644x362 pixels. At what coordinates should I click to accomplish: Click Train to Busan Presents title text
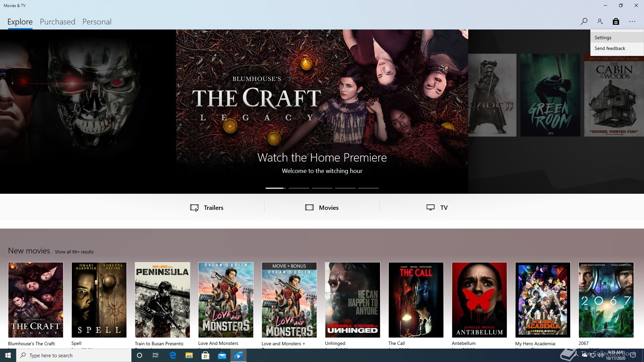tap(159, 344)
